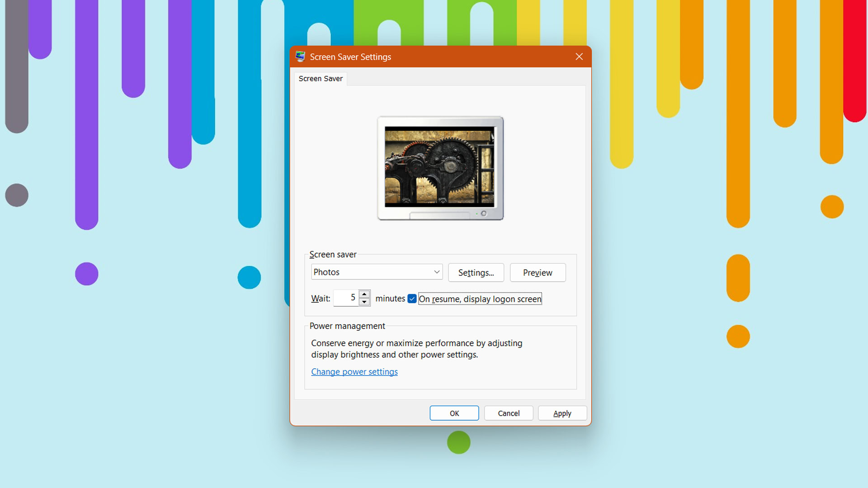This screenshot has width=868, height=488.
Task: Expand the screen saver list chevron arrow
Action: click(x=437, y=272)
